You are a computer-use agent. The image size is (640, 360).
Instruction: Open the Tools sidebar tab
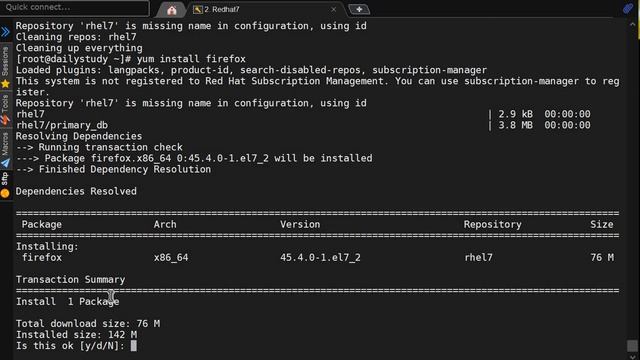[x=5, y=103]
